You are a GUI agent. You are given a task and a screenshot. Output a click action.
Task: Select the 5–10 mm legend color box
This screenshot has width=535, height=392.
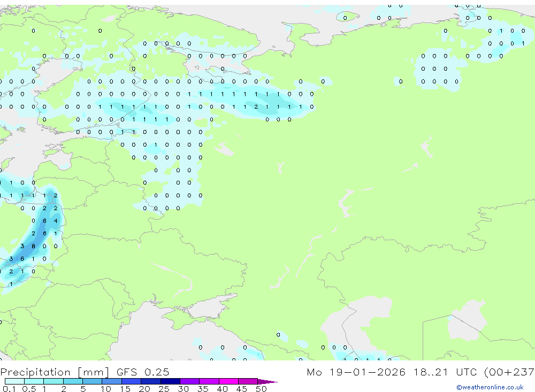(93, 381)
